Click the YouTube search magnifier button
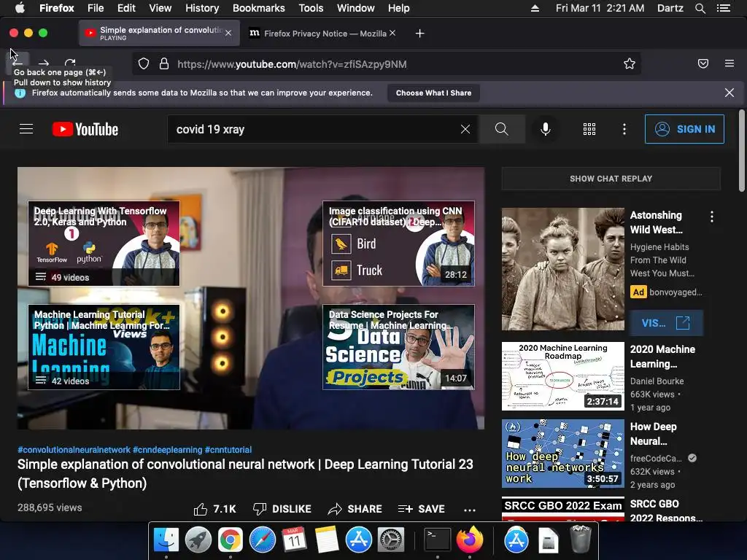Viewport: 747px width, 560px height. (502, 129)
